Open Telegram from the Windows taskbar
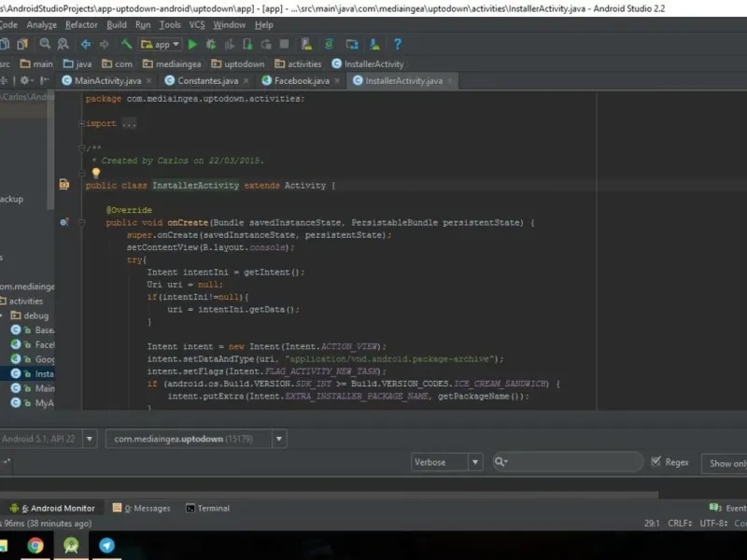The width and height of the screenshot is (747, 560). [106, 545]
